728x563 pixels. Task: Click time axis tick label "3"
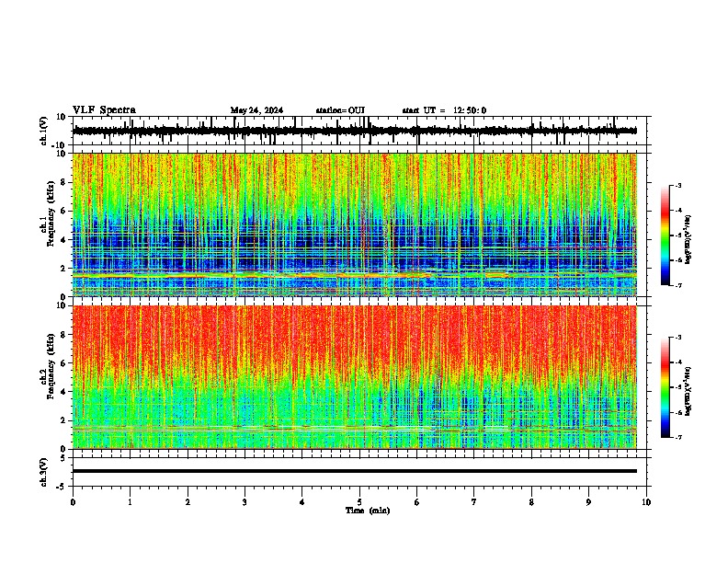pyautogui.click(x=245, y=502)
